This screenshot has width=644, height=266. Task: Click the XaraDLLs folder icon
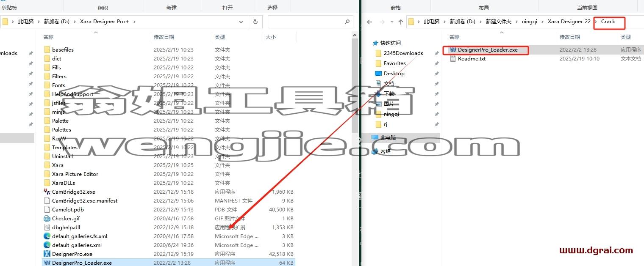coord(47,183)
